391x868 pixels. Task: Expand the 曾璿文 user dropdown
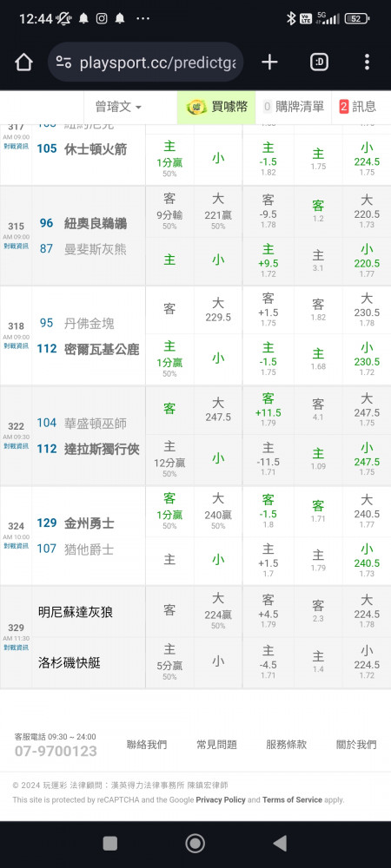tap(118, 107)
